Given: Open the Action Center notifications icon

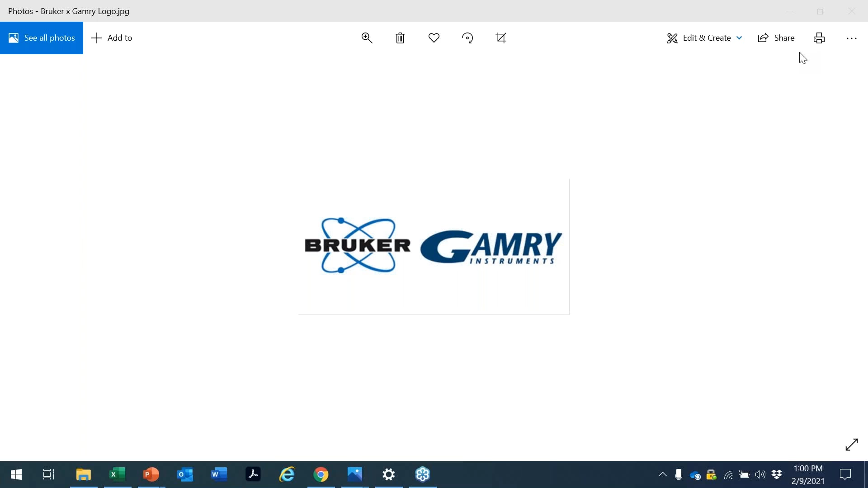Looking at the screenshot, I should tap(845, 474).
